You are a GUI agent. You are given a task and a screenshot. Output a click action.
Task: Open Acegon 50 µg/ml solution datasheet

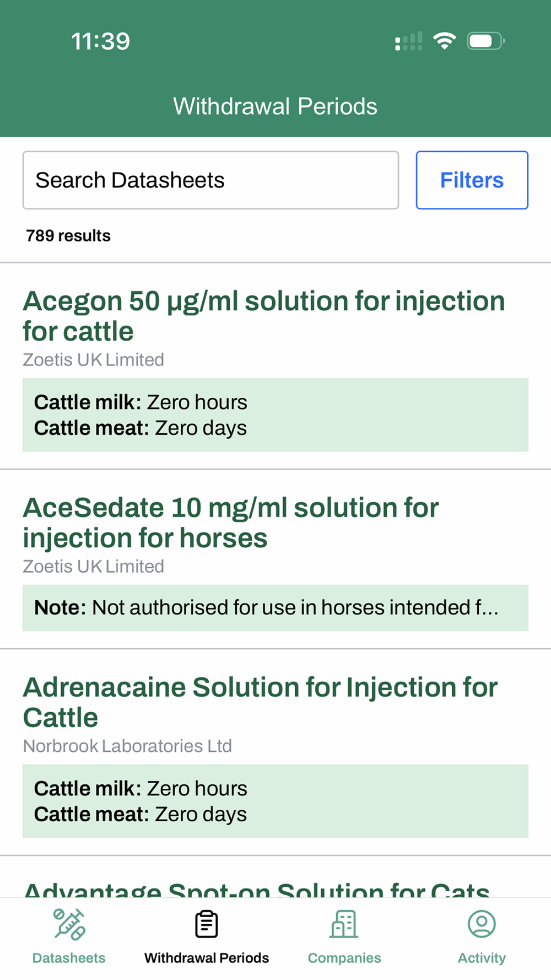263,316
